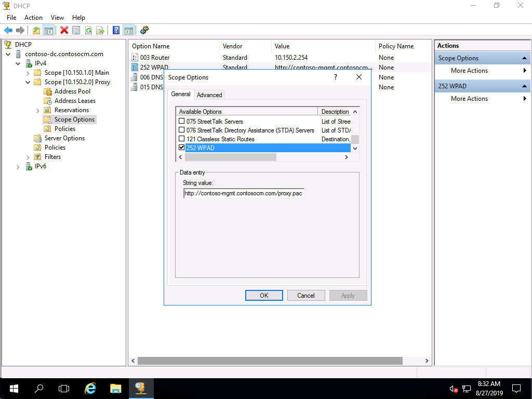The image size is (532, 399).
Task: Click the red Delete toolbar icon
Action: [64, 31]
